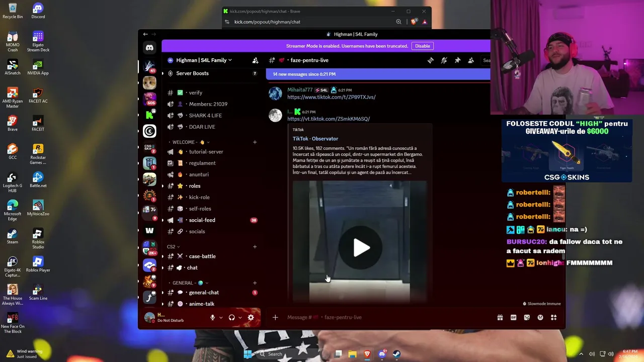
Task: Open Mihaita777's tiktok.com link
Action: coord(332,97)
